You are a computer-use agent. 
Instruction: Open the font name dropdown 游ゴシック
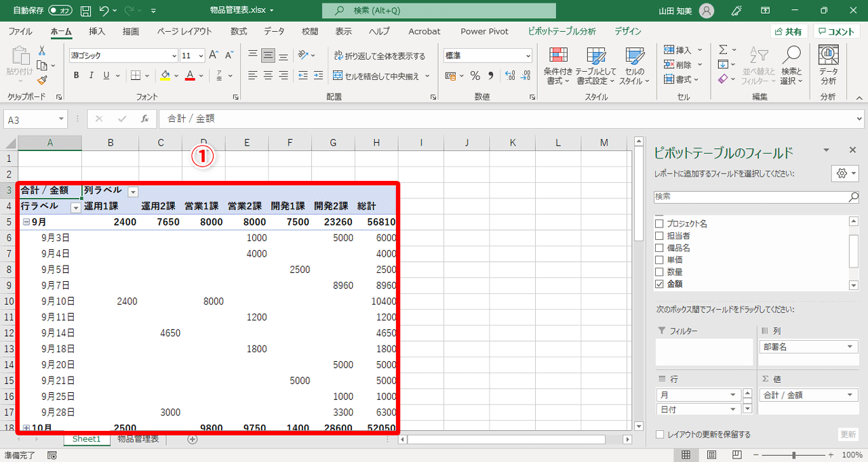point(173,56)
